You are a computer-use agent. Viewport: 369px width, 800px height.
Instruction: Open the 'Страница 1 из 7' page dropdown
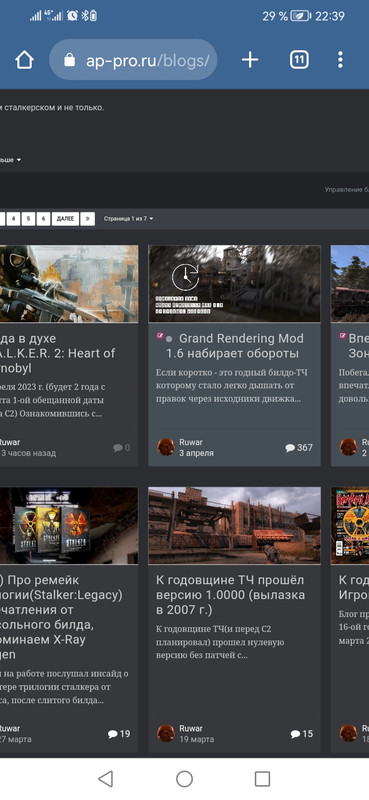point(128,219)
